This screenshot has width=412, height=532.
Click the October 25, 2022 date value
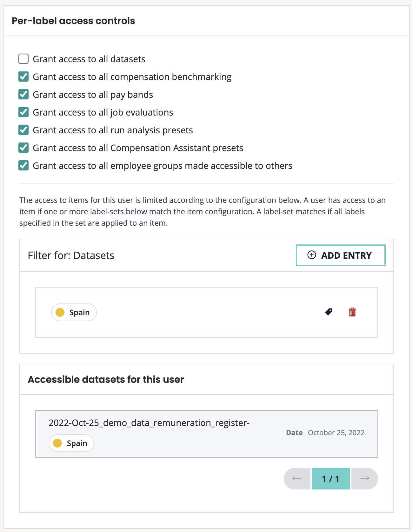point(336,433)
